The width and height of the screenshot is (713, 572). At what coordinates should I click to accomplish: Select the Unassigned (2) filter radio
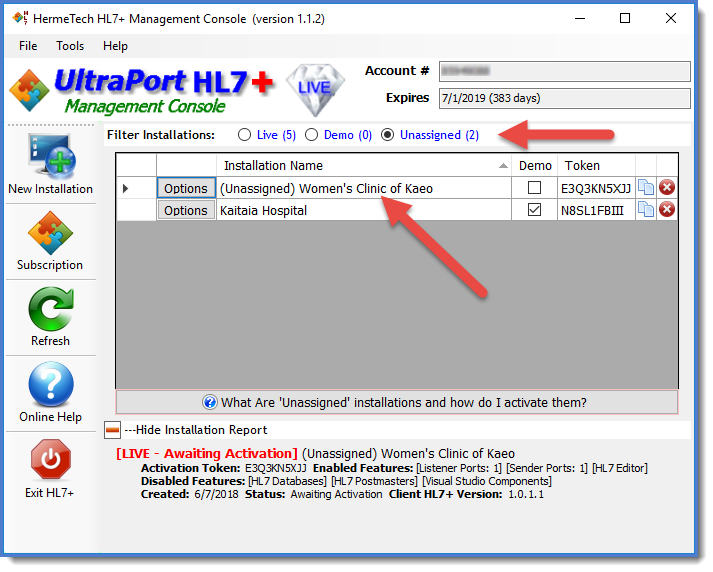click(387, 135)
